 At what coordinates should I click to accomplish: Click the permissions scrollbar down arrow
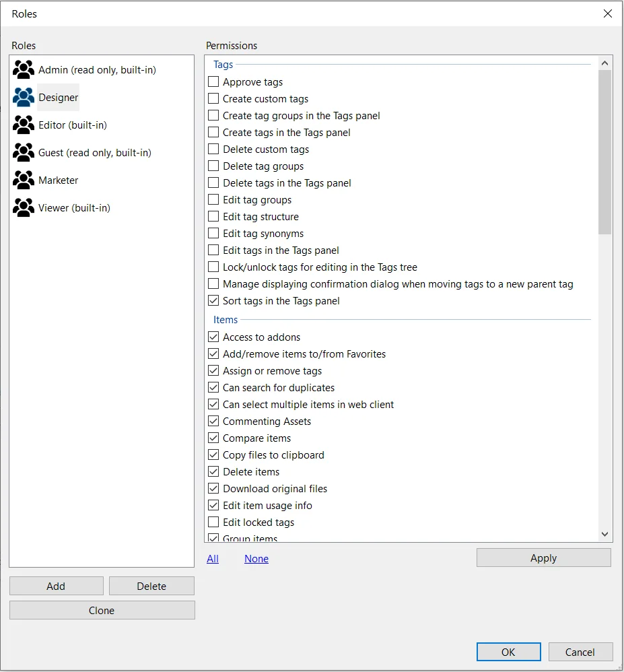(604, 534)
